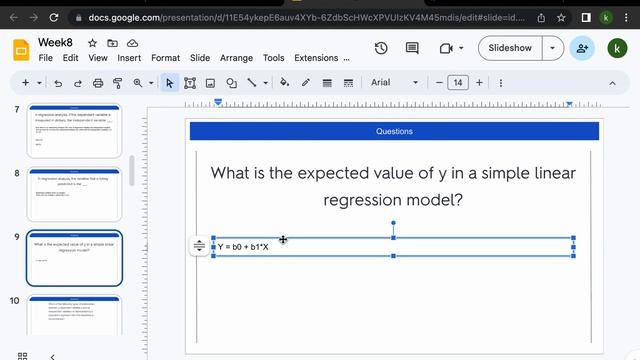The width and height of the screenshot is (640, 360).
Task: Open the Tools menu
Action: pyautogui.click(x=273, y=58)
